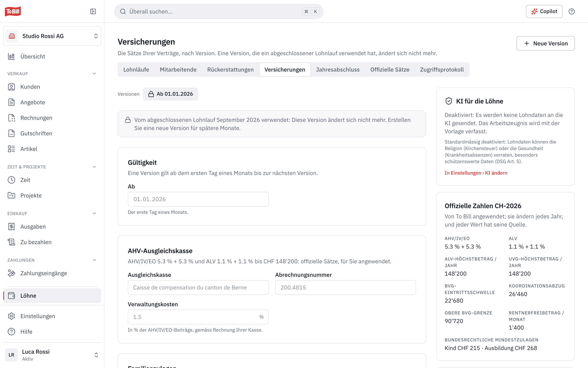Viewport: 588px width, 368px height.
Task: Click the Rentnerfreibetrag value 1'400
Action: (516, 328)
